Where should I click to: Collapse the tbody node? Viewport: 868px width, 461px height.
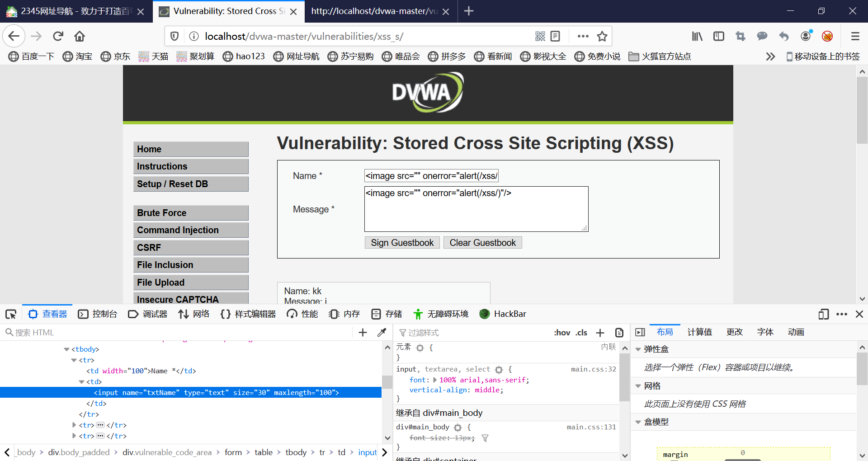[x=66, y=349]
